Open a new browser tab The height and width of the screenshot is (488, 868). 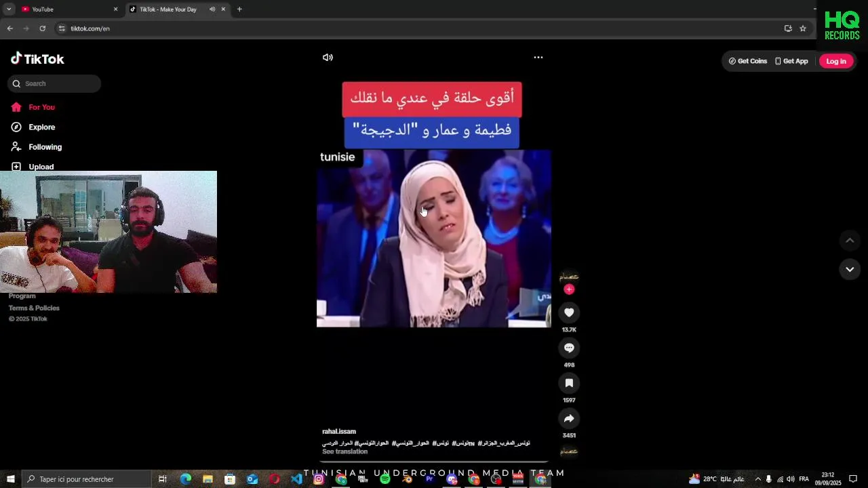(x=239, y=9)
